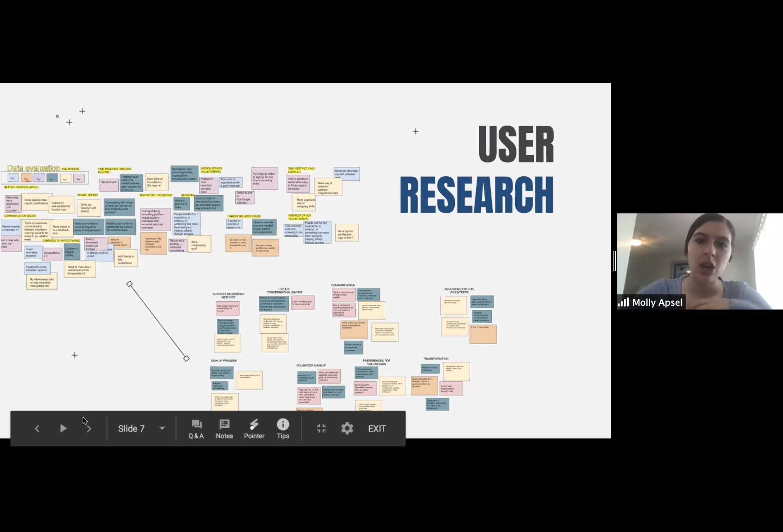Screen dimensions: 783x532
Task: Click the signal strength icon beside Molly Apsel
Action: click(x=623, y=302)
